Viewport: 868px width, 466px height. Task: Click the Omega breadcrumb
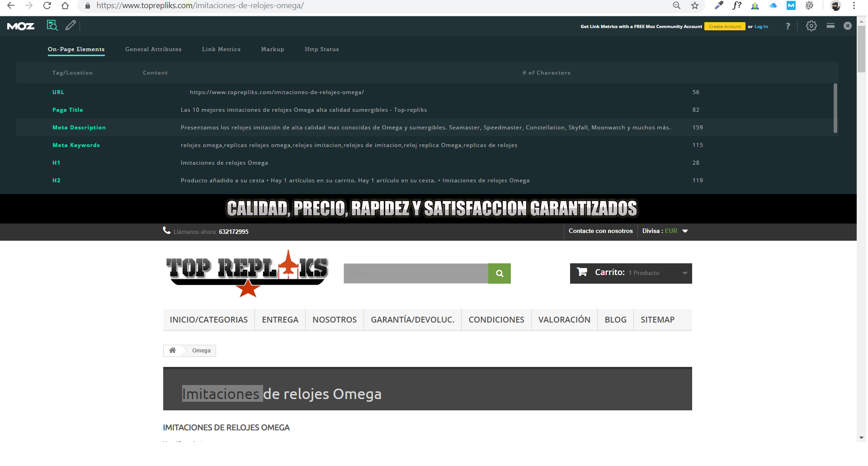pyautogui.click(x=201, y=351)
